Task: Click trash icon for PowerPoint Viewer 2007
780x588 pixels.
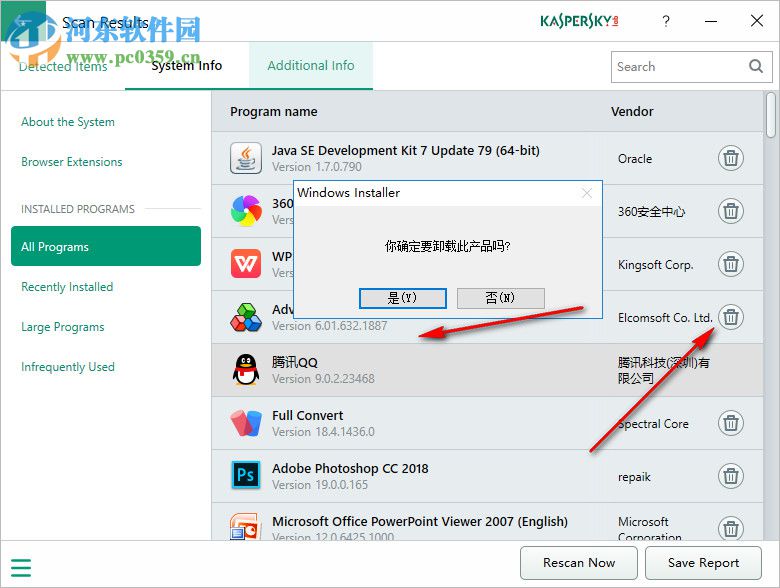Action: pos(730,528)
